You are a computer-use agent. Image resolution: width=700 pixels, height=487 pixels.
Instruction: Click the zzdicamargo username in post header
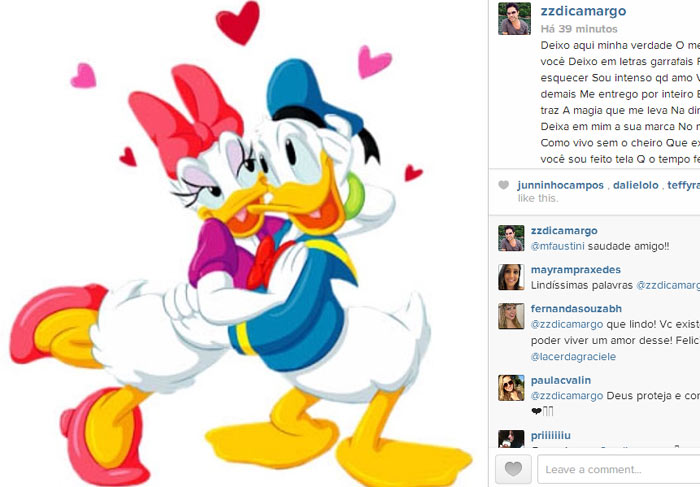coord(583,11)
